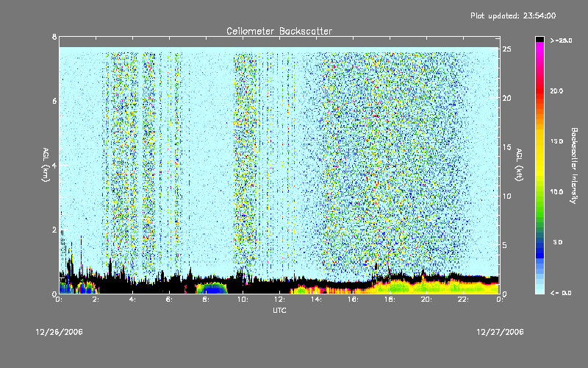Click the "20:" UTC hour tick label
Screen dimensions: 588x368
coord(426,300)
